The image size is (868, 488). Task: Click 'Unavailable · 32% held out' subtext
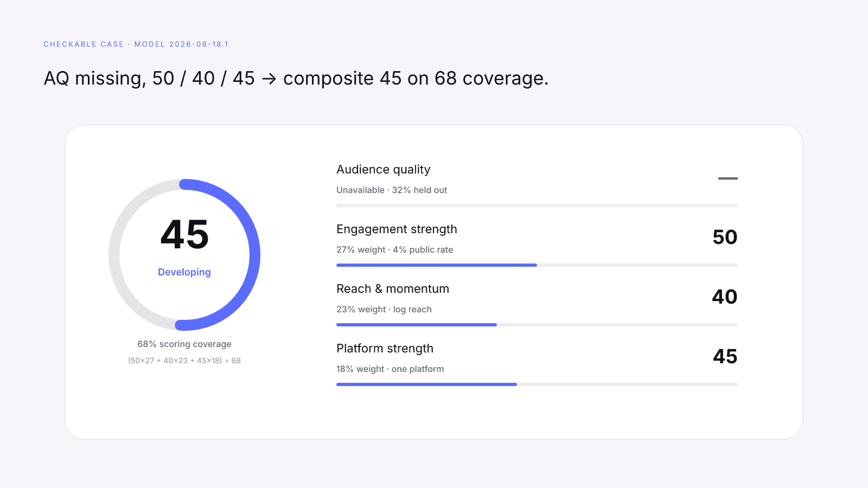(392, 190)
